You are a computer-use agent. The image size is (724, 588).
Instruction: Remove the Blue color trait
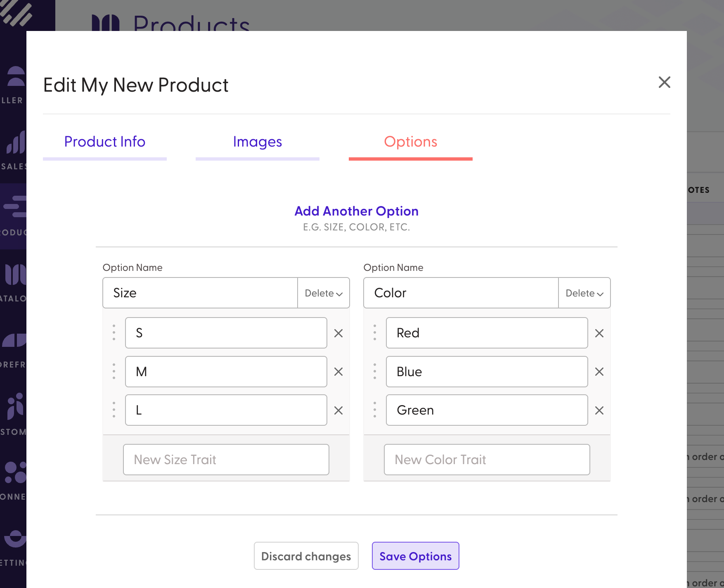point(599,372)
